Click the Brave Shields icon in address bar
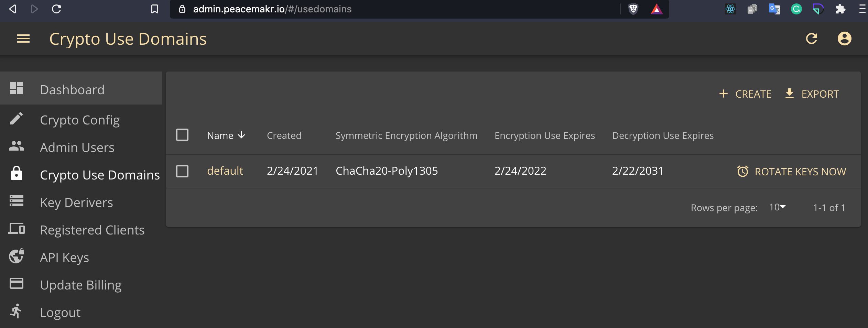 click(x=633, y=9)
